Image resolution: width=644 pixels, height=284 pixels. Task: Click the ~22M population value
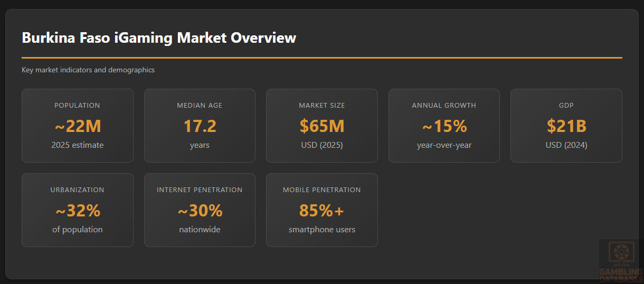click(x=77, y=127)
